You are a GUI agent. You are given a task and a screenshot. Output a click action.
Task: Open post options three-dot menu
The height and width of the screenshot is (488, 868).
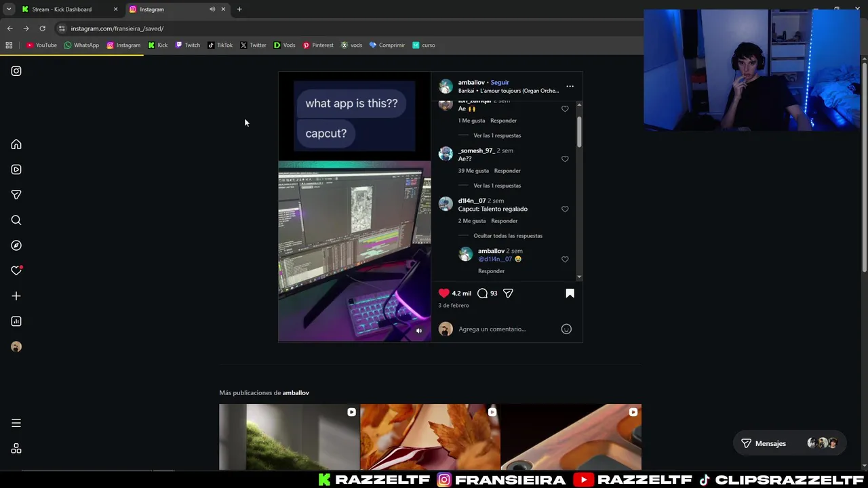[570, 86]
